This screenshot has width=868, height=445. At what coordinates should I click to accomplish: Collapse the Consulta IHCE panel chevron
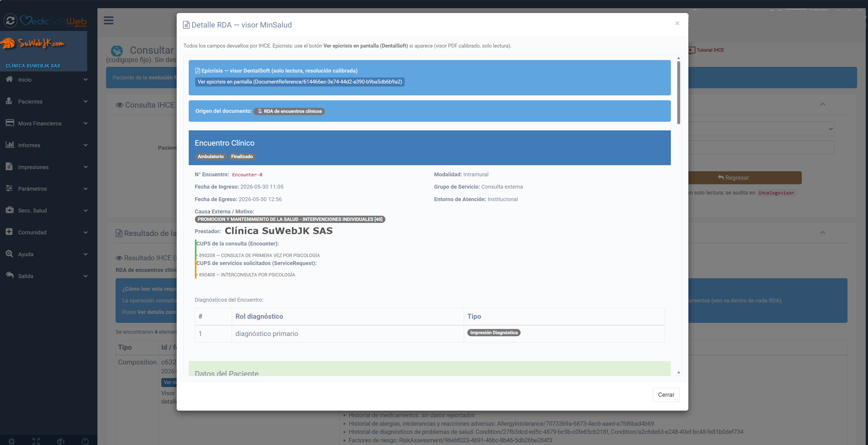pos(822,104)
